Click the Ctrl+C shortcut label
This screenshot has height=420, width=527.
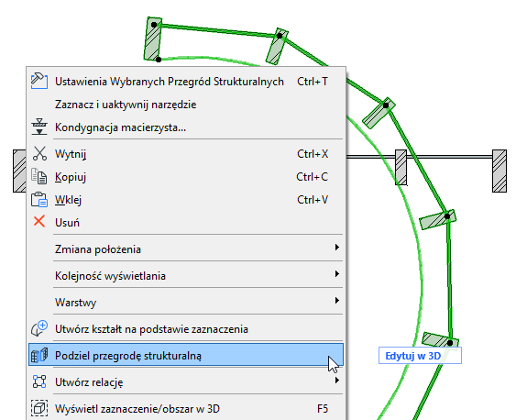312,177
